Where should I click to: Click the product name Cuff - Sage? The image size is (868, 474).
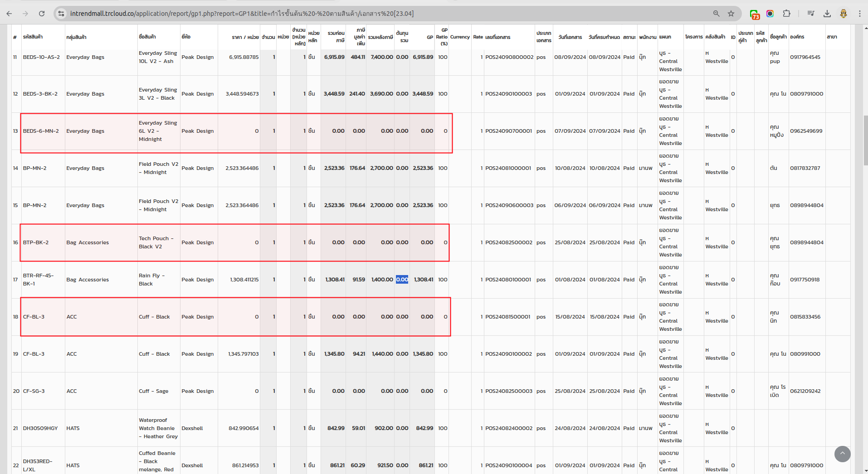(154, 391)
